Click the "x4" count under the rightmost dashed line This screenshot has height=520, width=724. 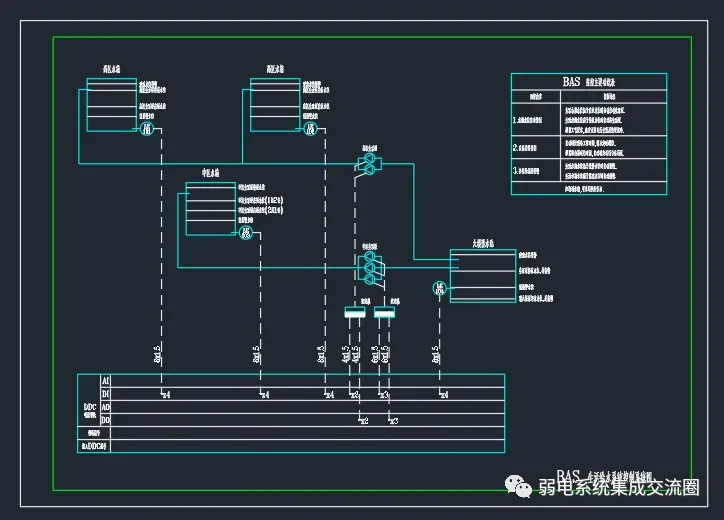tap(444, 395)
